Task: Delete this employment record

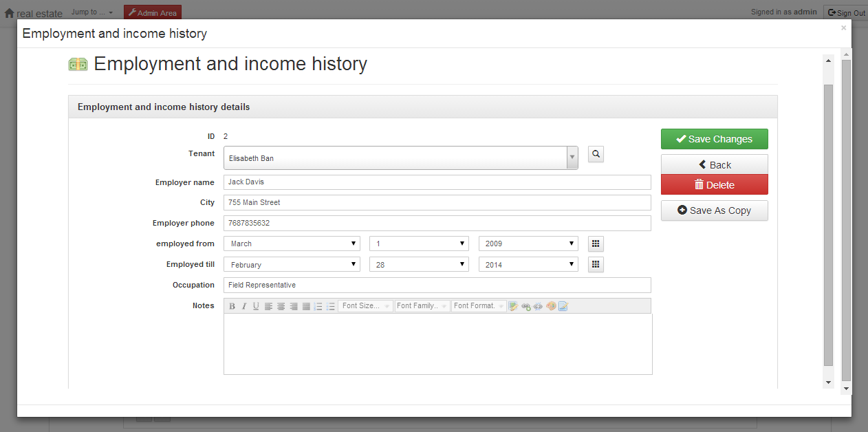Action: click(x=714, y=185)
